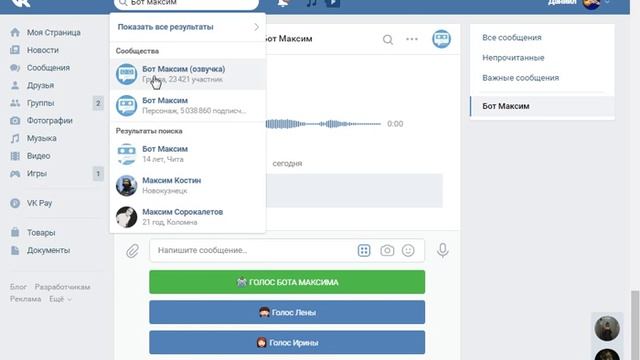The width and height of the screenshot is (640, 360).
Task: Click the shopping bag icon beside Товары
Action: tap(15, 232)
